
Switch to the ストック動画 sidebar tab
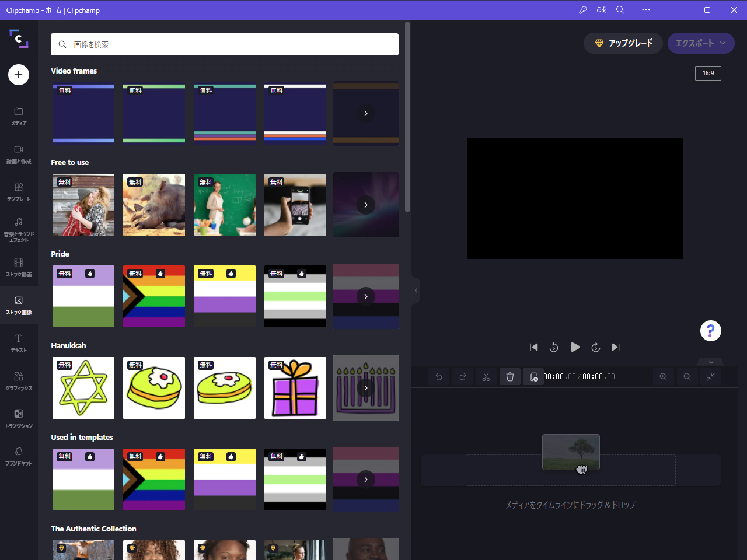[19, 268]
